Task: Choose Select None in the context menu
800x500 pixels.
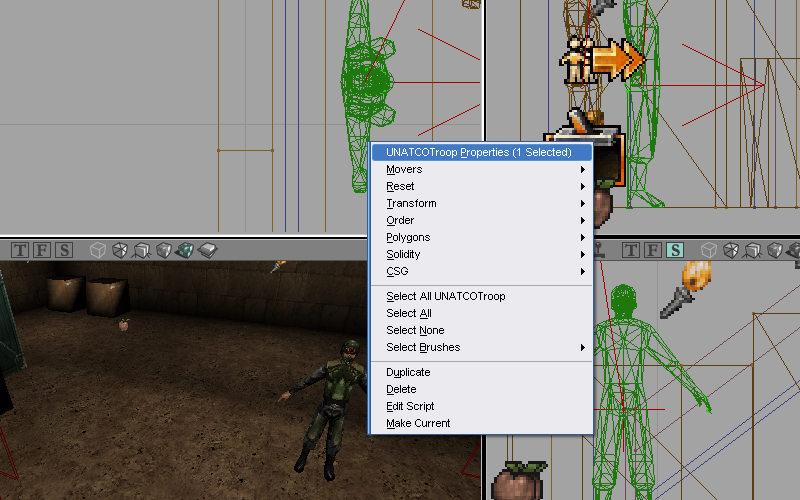Action: [482, 330]
